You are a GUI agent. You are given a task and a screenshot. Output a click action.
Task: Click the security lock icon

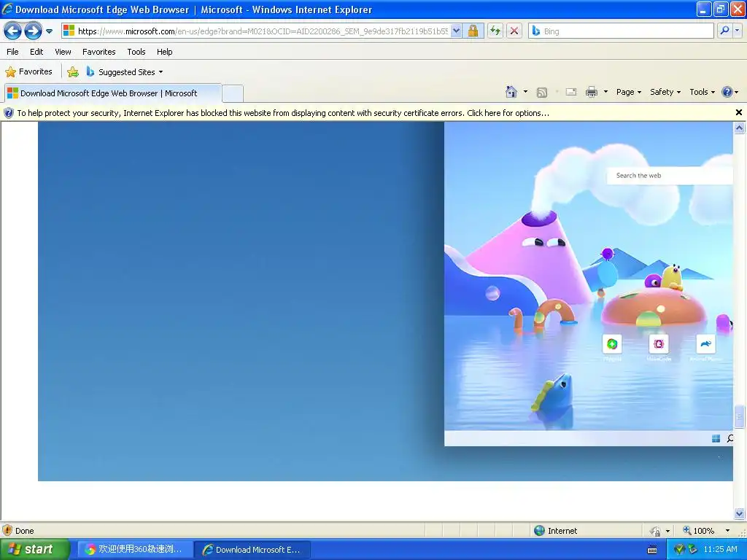pos(473,31)
